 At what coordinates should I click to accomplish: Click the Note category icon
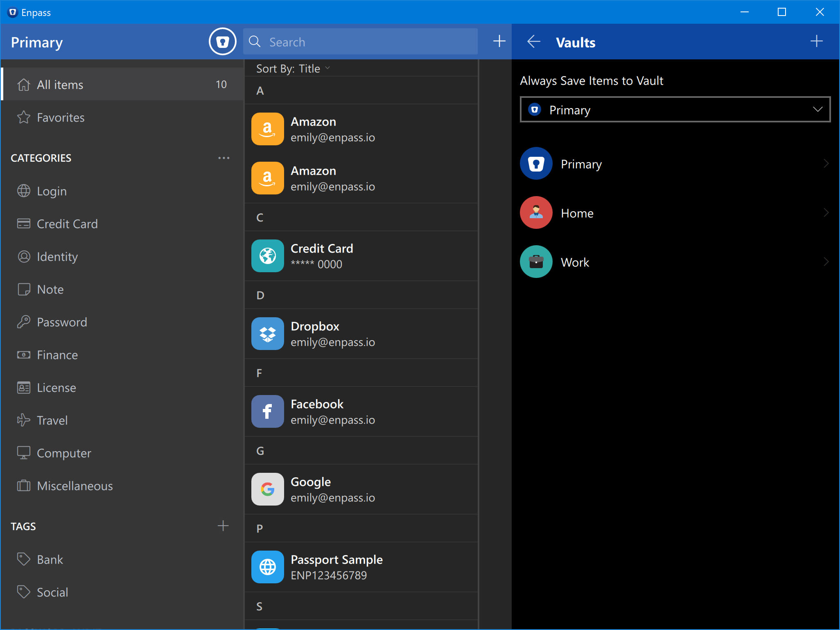(24, 289)
